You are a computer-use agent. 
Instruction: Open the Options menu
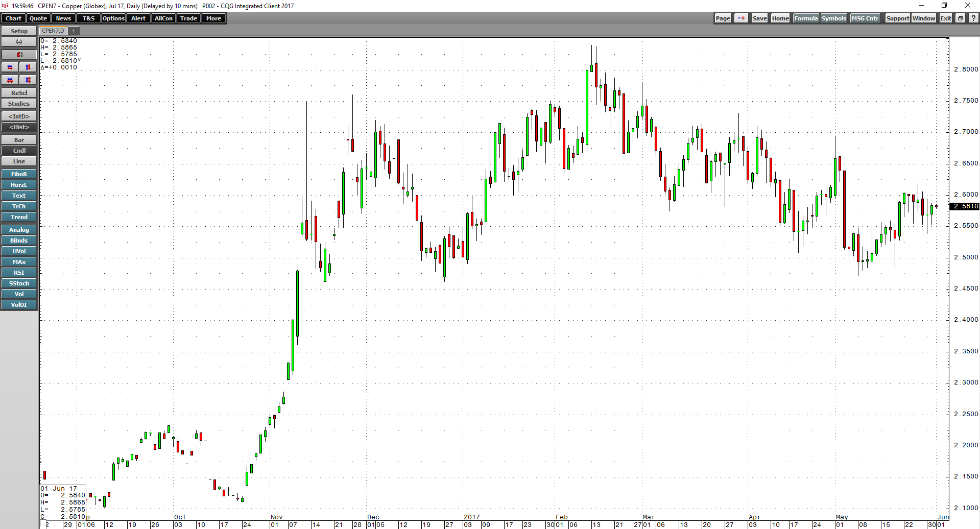113,18
